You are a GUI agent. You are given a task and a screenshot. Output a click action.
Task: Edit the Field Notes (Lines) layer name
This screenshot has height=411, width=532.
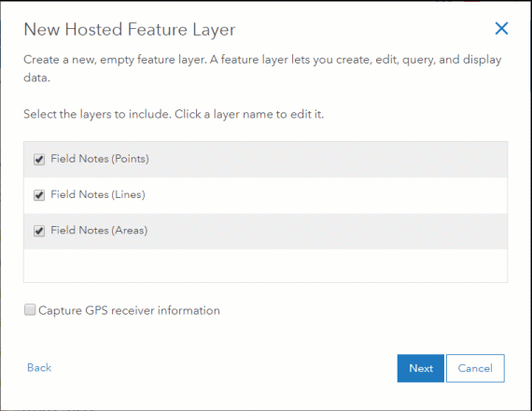point(98,194)
